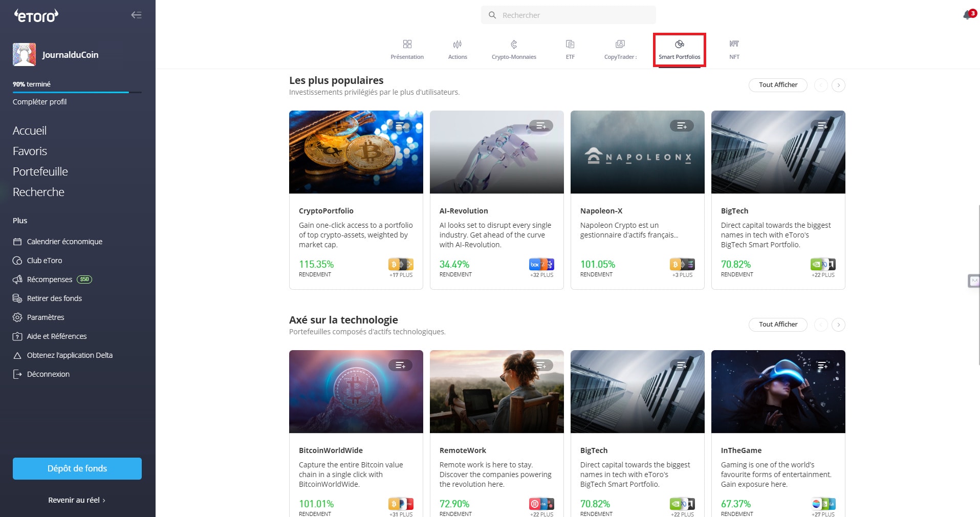Open the Présentation tab

pyautogui.click(x=407, y=50)
